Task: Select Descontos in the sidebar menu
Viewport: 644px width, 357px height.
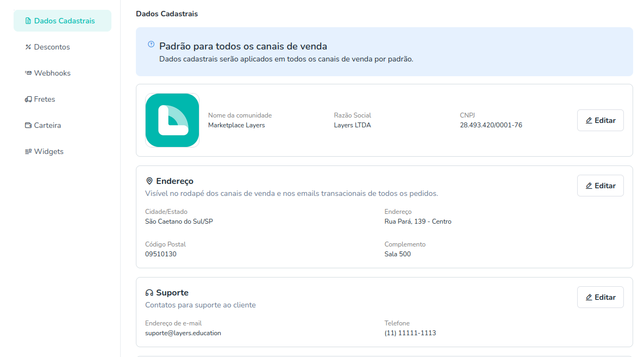Action: tap(52, 47)
